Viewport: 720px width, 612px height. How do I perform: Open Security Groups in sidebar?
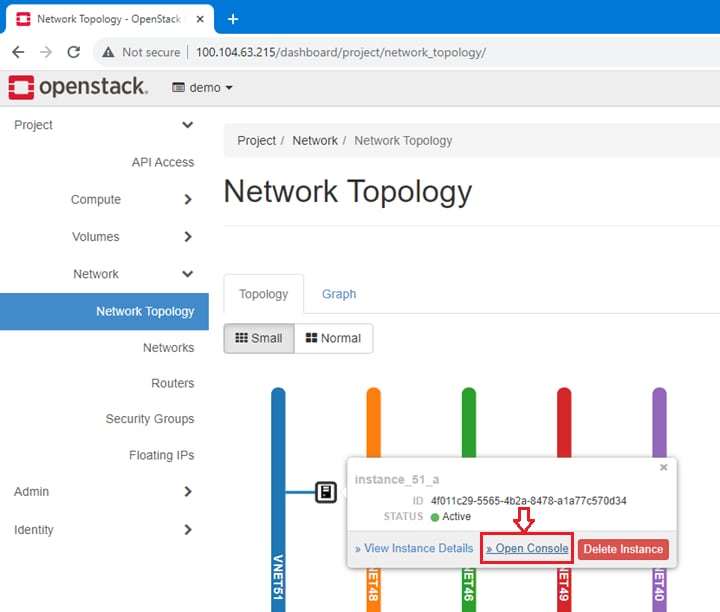coord(150,419)
